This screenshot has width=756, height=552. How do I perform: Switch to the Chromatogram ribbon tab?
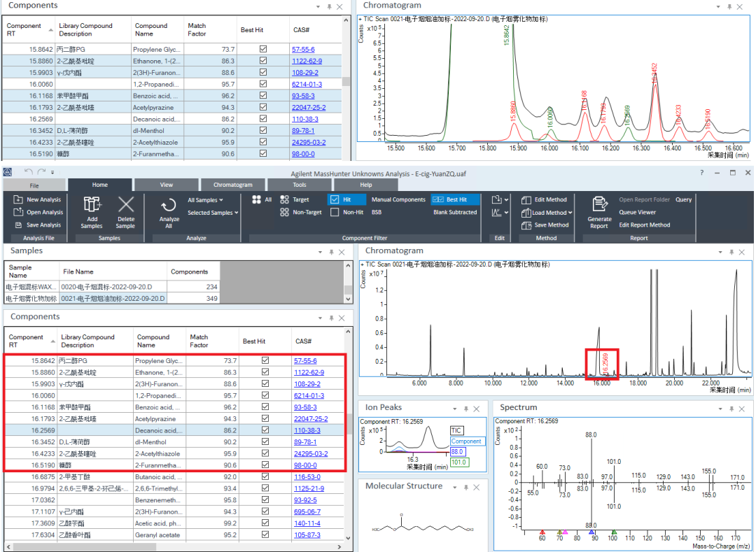tap(233, 185)
